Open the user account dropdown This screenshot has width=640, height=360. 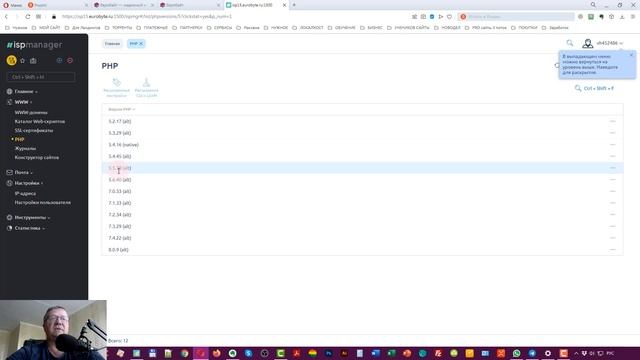point(603,43)
